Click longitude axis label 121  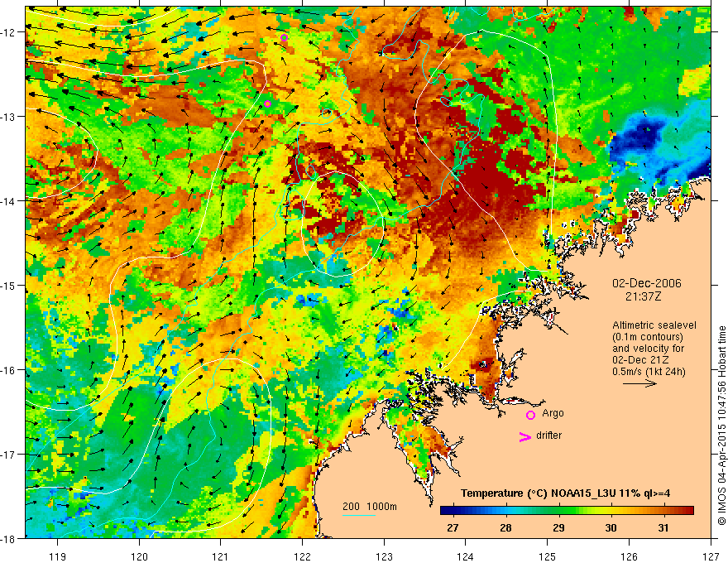[220, 556]
